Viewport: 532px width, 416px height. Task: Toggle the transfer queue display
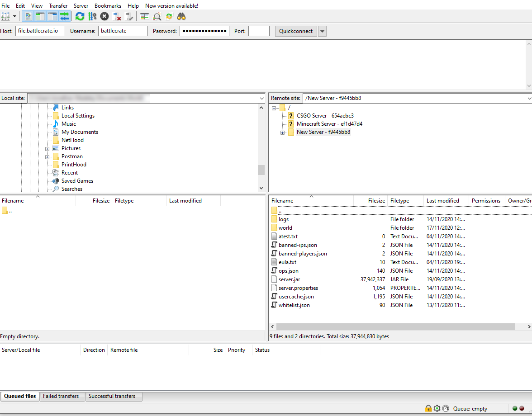[x=64, y=16]
